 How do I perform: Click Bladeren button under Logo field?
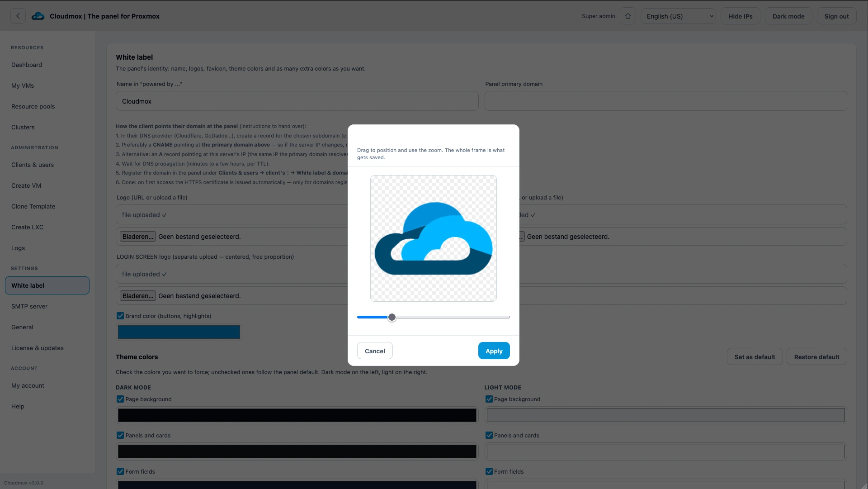pyautogui.click(x=138, y=237)
